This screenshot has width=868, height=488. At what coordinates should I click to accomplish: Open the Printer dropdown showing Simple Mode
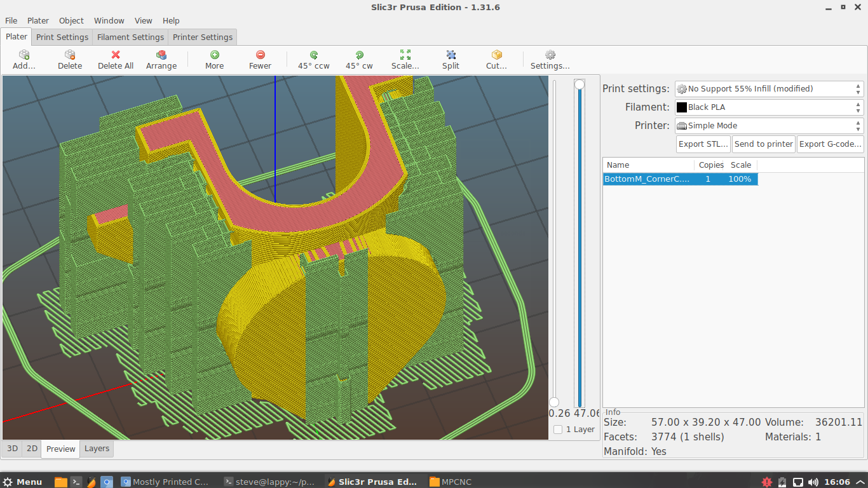[x=768, y=126]
